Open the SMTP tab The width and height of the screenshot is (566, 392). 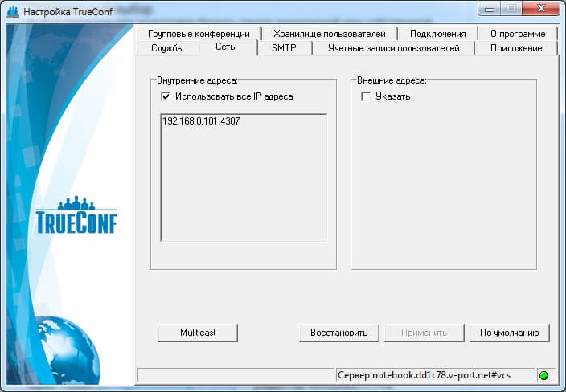284,48
